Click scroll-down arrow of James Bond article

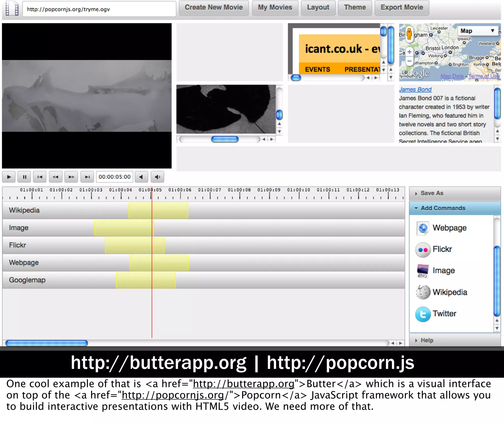(x=497, y=139)
